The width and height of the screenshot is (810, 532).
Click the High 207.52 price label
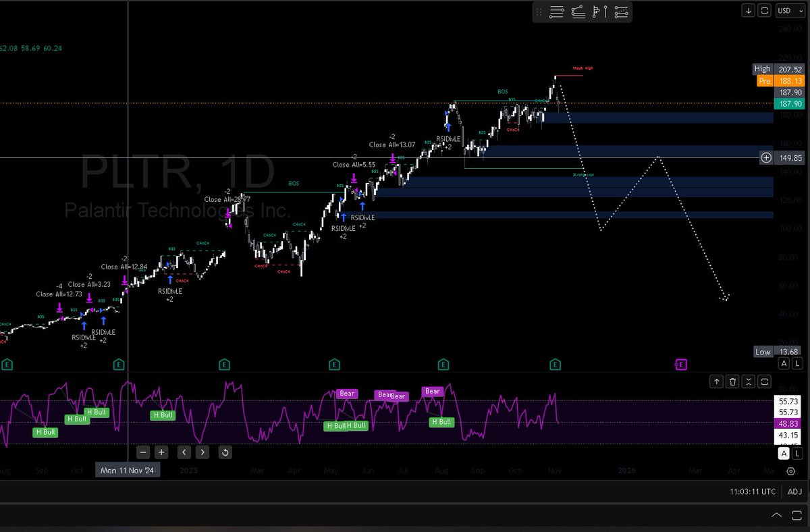(x=778, y=69)
